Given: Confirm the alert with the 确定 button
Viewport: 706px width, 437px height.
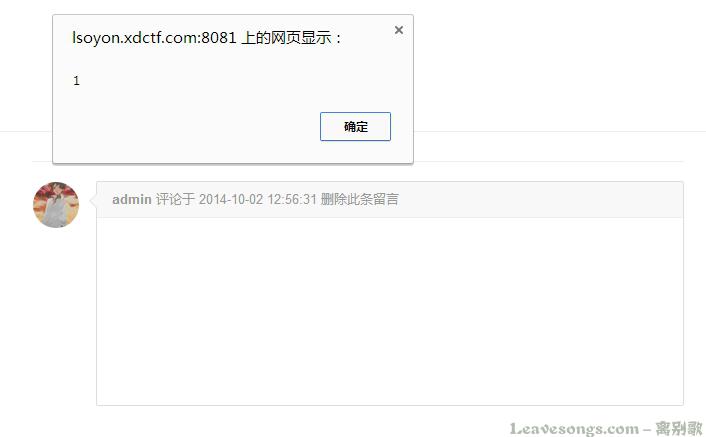Looking at the screenshot, I should coord(355,126).
